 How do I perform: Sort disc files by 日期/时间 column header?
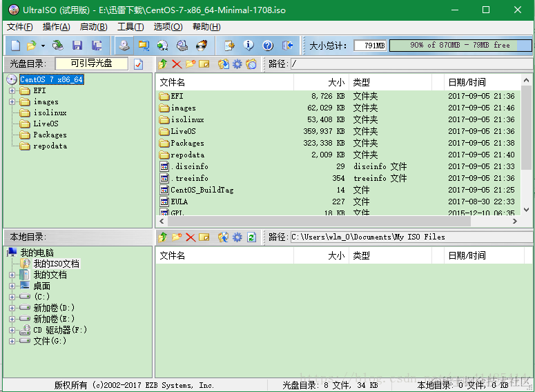tap(482, 82)
